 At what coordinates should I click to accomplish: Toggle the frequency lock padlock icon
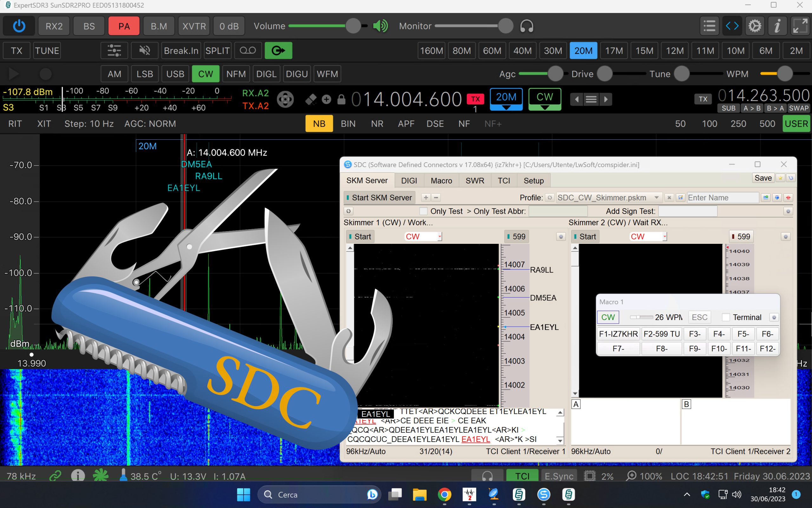(341, 99)
